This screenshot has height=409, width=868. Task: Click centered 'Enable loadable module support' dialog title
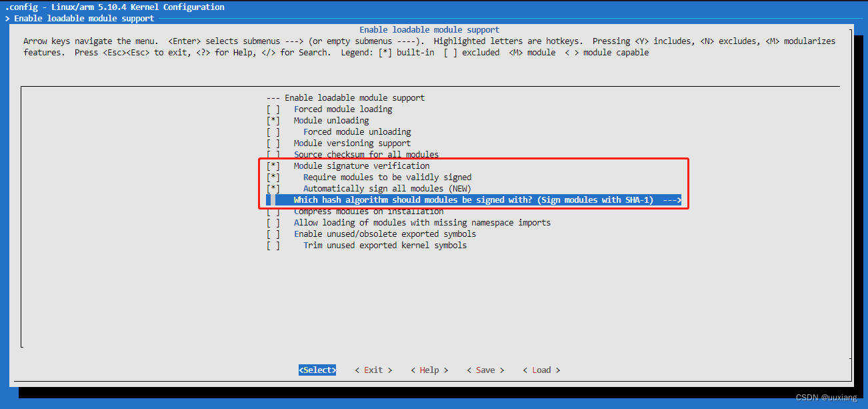coord(429,30)
